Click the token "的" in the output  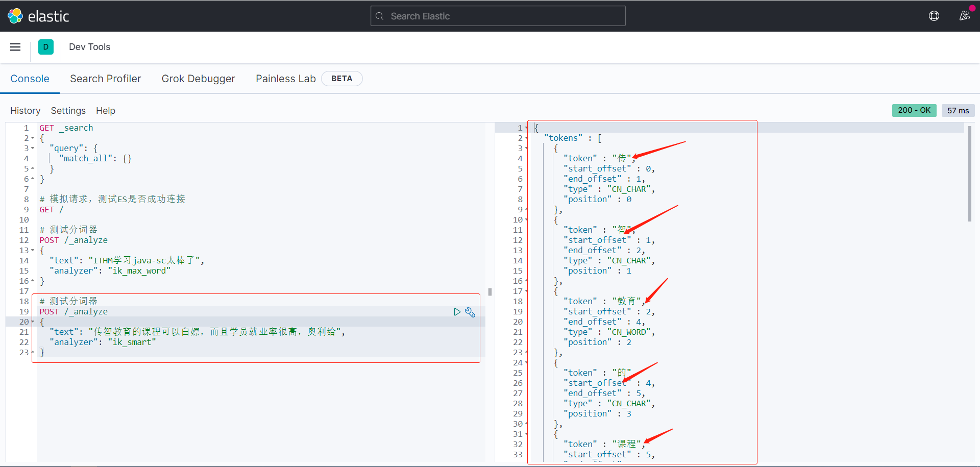coord(622,373)
